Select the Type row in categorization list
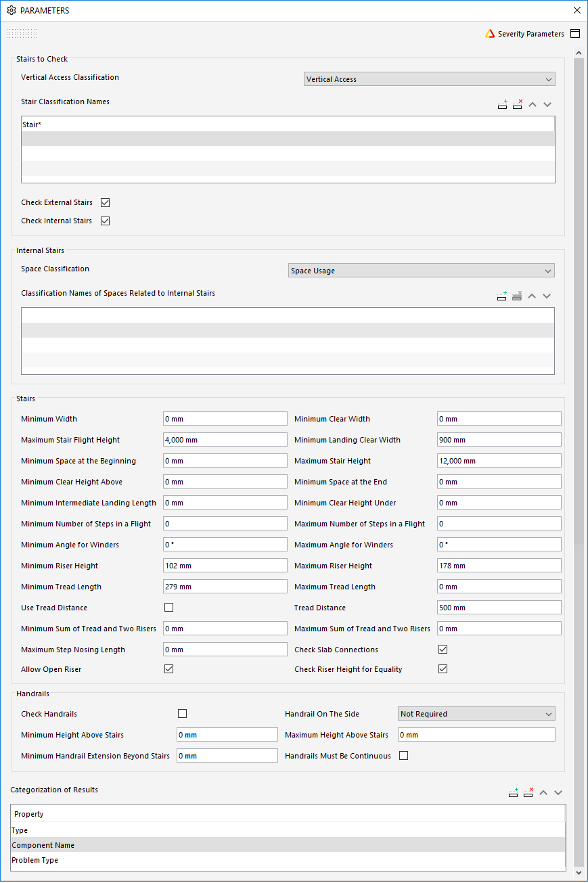The height and width of the screenshot is (883, 588). [288, 830]
